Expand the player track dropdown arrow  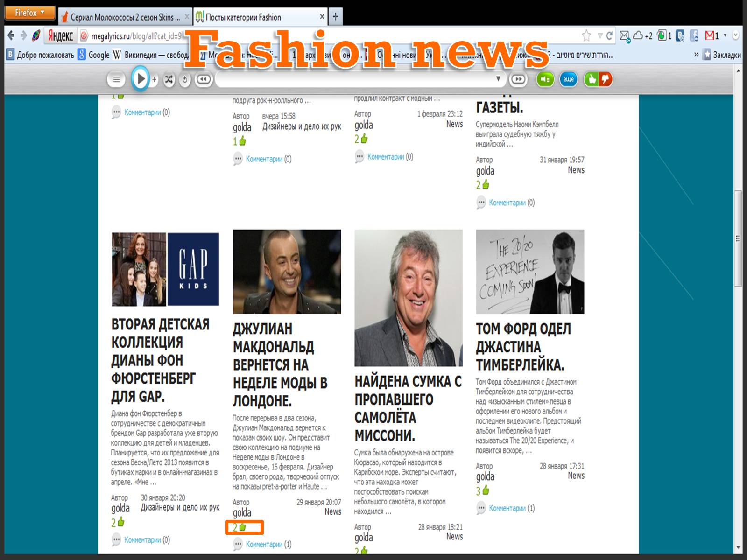[x=498, y=78]
